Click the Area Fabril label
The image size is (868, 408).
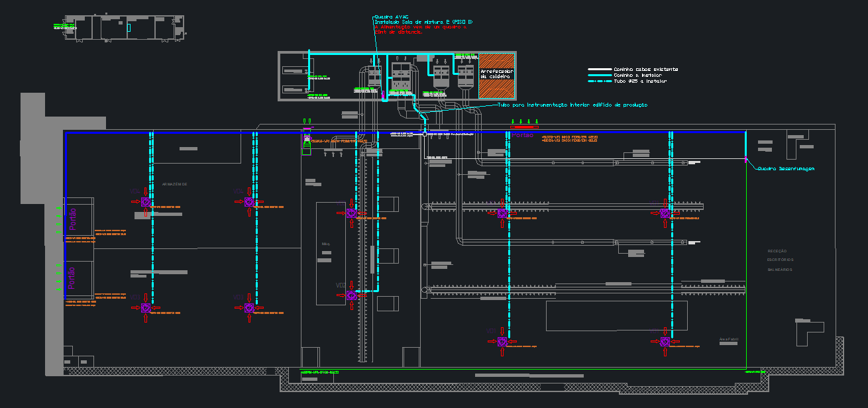tap(728, 339)
